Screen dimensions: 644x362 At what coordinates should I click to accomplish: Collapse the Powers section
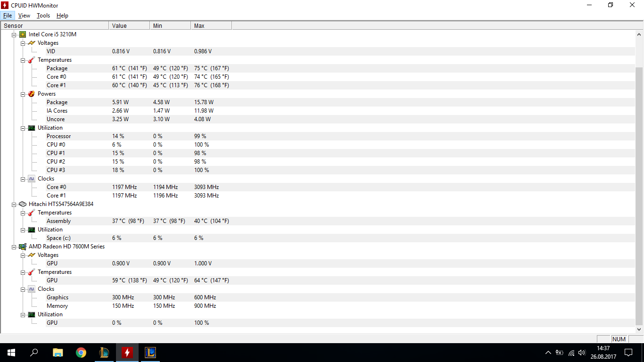(23, 94)
